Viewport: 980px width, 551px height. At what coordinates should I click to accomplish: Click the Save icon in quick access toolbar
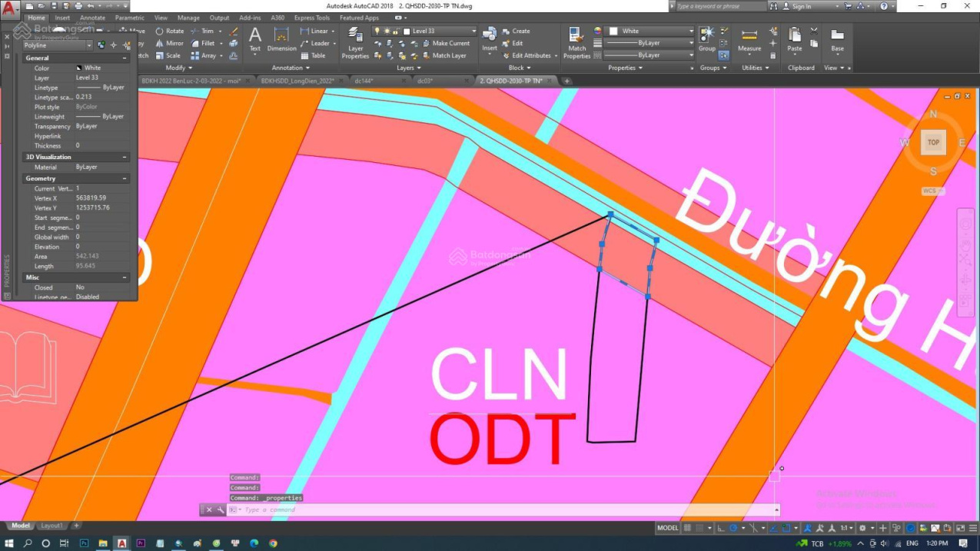tap(55, 6)
